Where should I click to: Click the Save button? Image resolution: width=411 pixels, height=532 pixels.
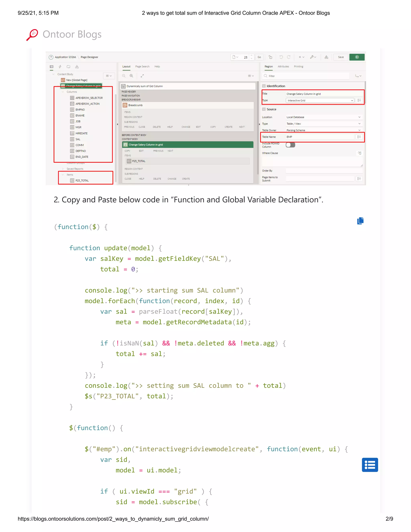(341, 57)
